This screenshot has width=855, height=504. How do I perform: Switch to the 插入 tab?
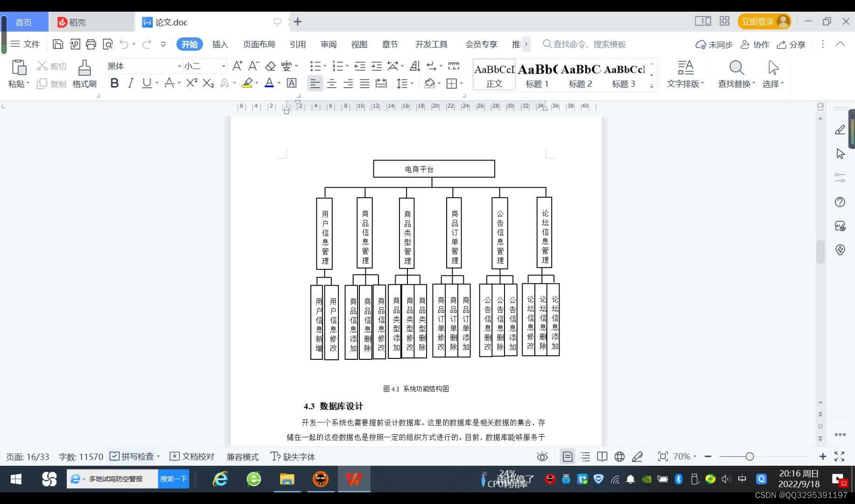pos(220,44)
